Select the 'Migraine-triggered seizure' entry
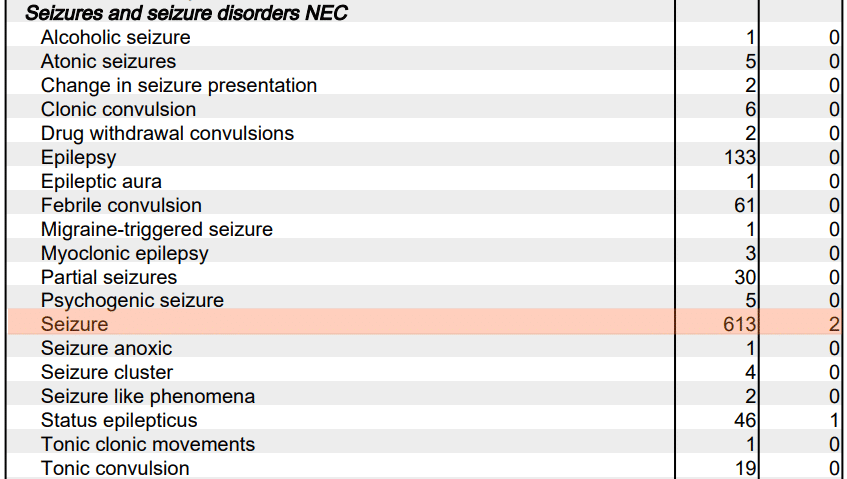The height and width of the screenshot is (479, 847). [157, 229]
